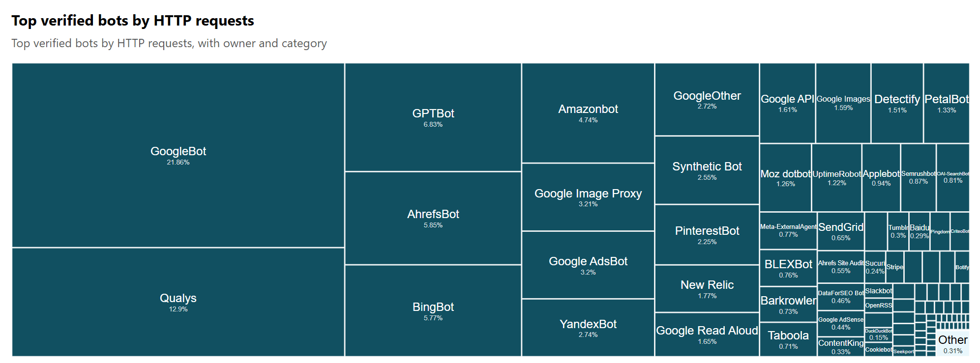980x363 pixels.
Task: Select the Google AdsBot cell
Action: (588, 265)
